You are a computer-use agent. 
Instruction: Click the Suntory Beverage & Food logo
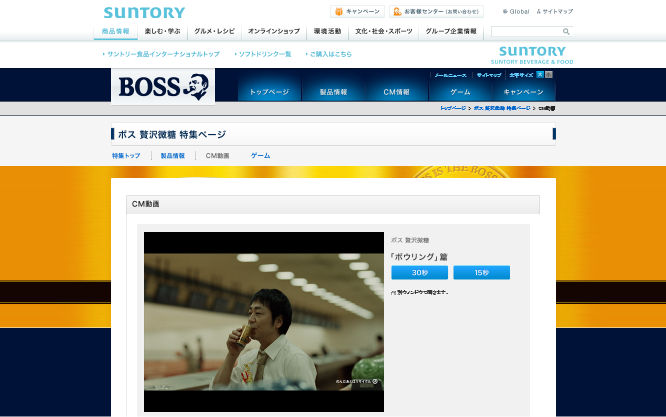coord(532,55)
